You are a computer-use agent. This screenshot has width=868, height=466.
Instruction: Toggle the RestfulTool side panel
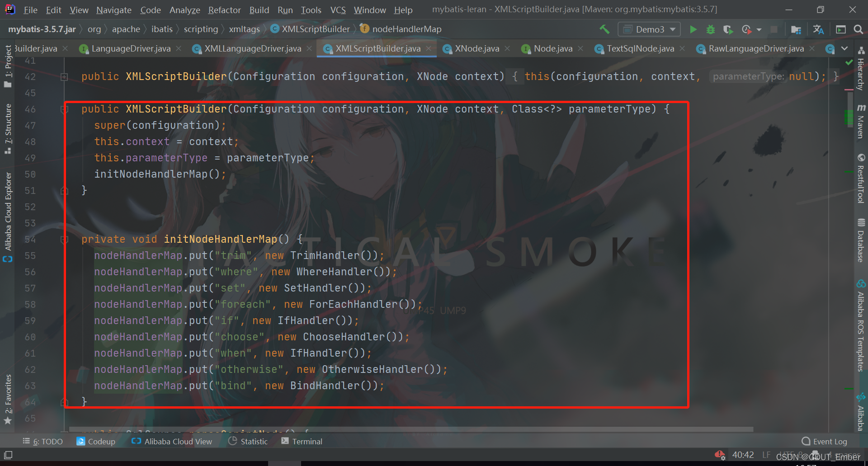pyautogui.click(x=861, y=179)
